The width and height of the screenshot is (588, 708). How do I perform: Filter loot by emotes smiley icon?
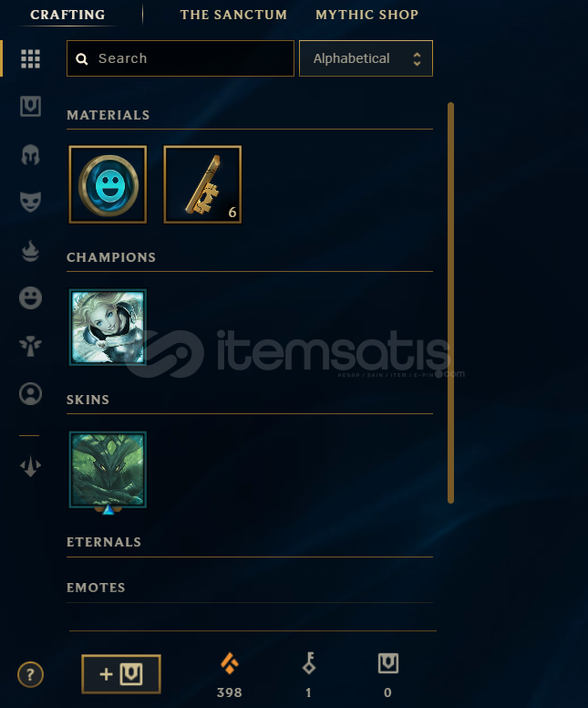click(x=30, y=298)
